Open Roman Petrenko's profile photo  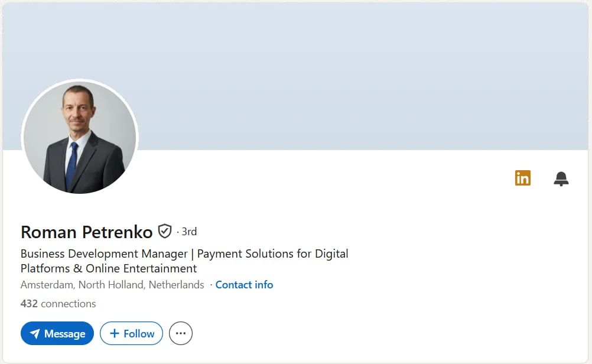80,138
